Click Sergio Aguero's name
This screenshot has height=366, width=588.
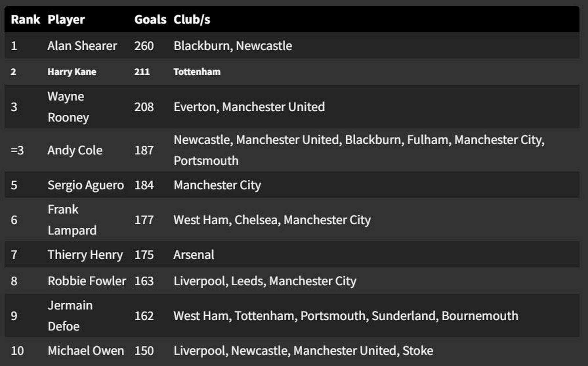tap(86, 185)
